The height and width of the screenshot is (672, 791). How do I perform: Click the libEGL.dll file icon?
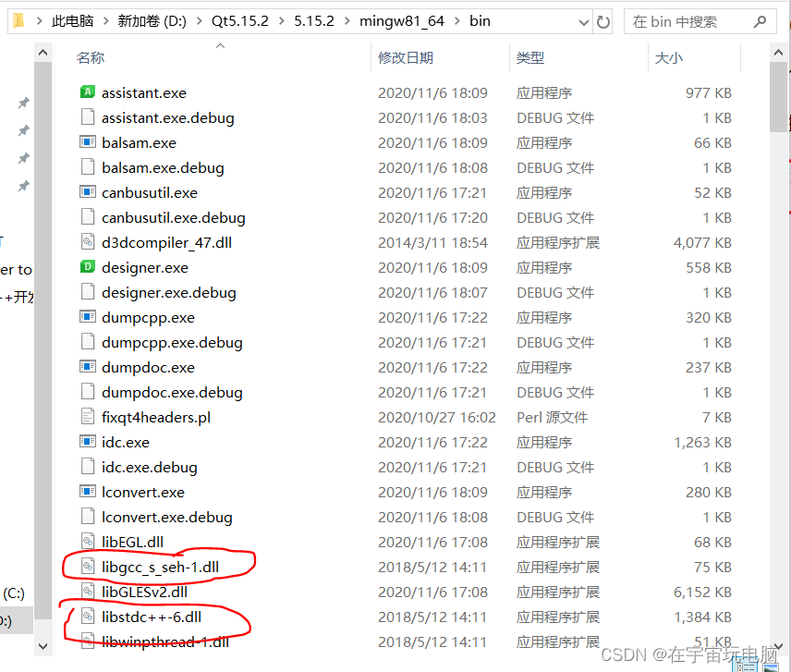coord(86,542)
